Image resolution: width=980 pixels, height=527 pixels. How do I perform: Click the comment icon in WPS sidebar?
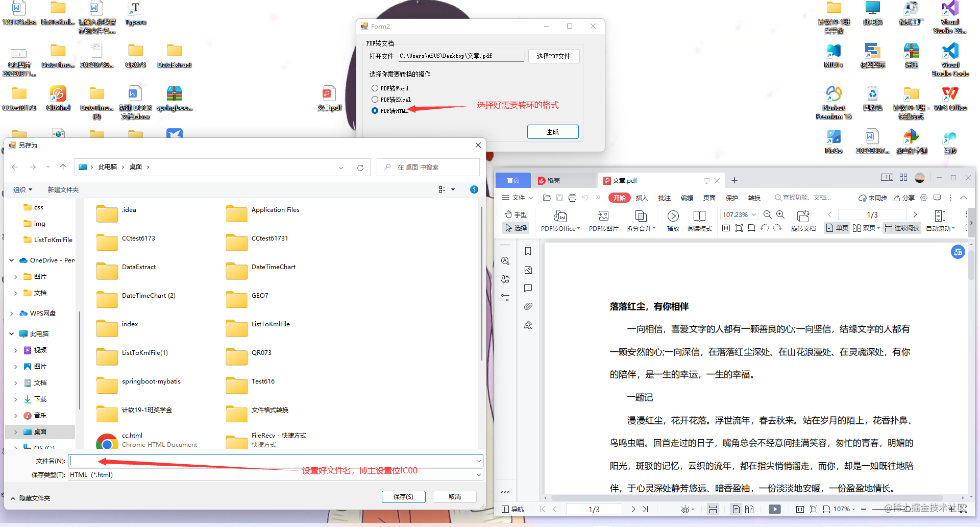coord(528,288)
